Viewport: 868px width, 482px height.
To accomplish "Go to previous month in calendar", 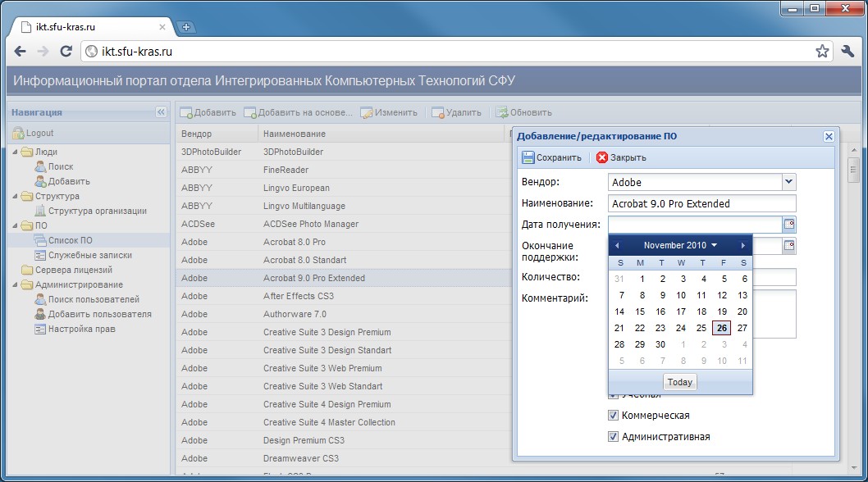I will [x=617, y=245].
